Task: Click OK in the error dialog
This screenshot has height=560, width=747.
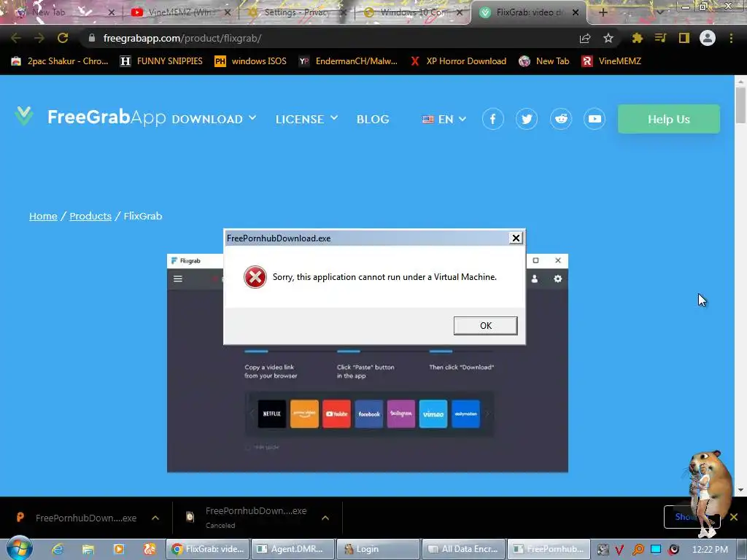Action: [x=485, y=326]
